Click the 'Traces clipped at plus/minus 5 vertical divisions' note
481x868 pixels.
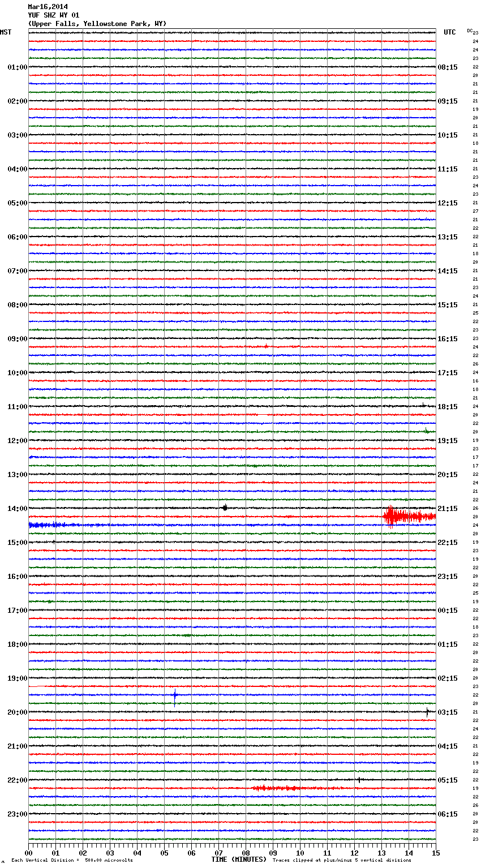342,861
